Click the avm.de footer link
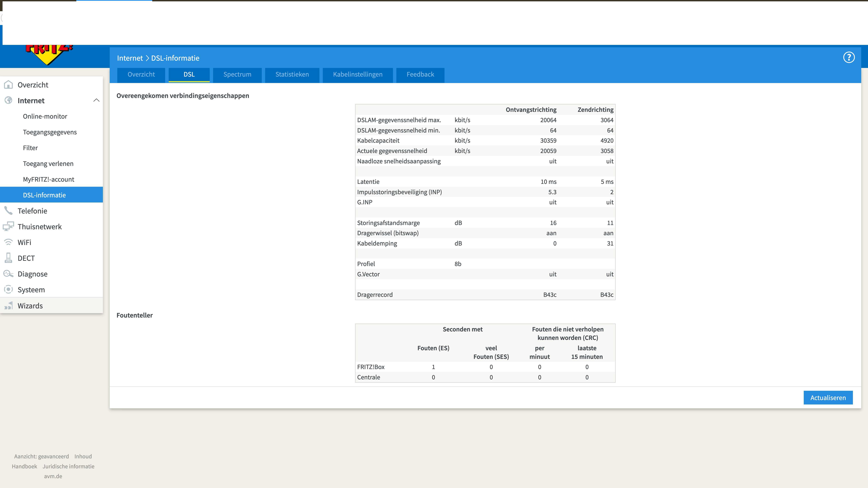The height and width of the screenshot is (488, 868). (x=53, y=476)
